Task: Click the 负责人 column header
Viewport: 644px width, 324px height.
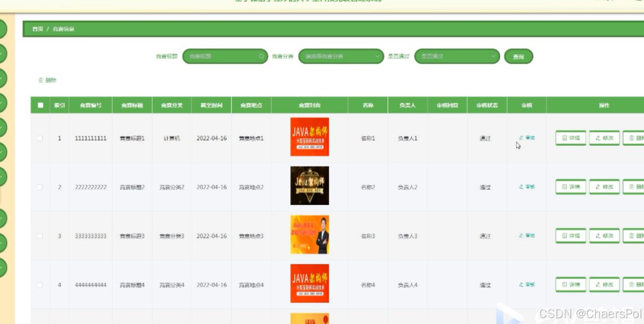Action: click(407, 105)
